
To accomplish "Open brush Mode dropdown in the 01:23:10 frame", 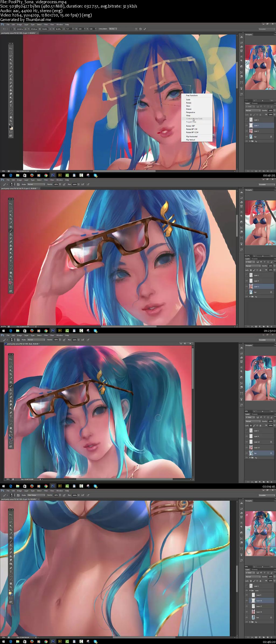I will pyautogui.click(x=36, y=184).
